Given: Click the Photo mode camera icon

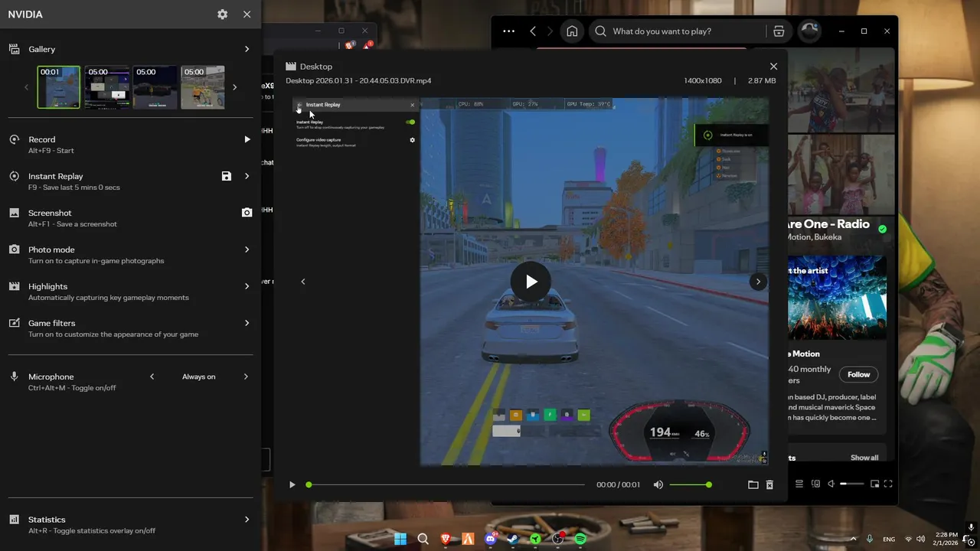Looking at the screenshot, I should click(x=14, y=249).
